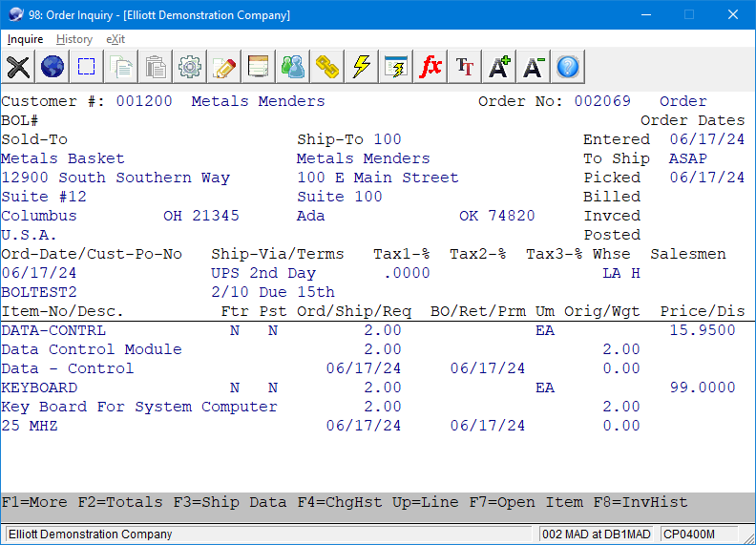Click Key Board For System Computer description
The height and width of the screenshot is (545, 756).
(x=139, y=407)
